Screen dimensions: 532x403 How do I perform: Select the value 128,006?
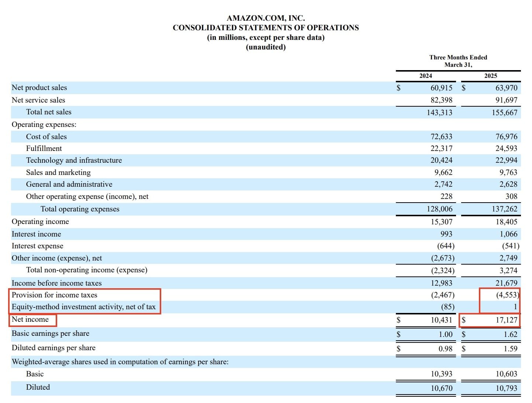[439, 209]
